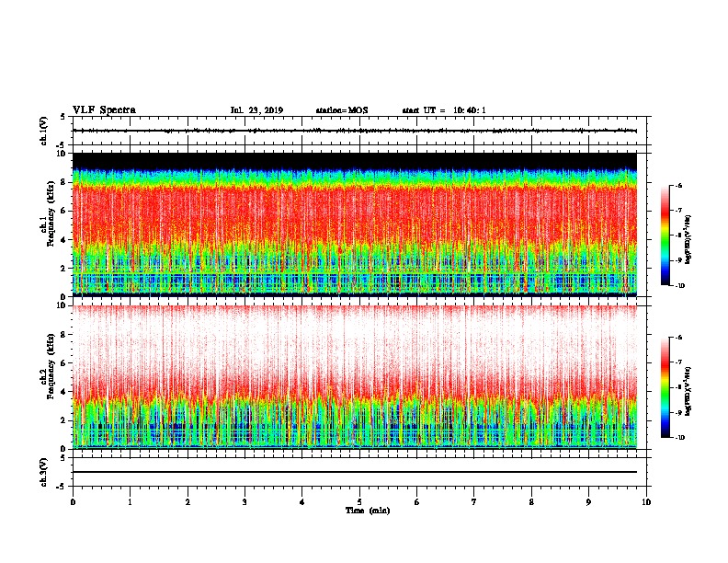Click the ch.1 spectrogram panel
The width and height of the screenshot is (728, 563).
coord(355,224)
